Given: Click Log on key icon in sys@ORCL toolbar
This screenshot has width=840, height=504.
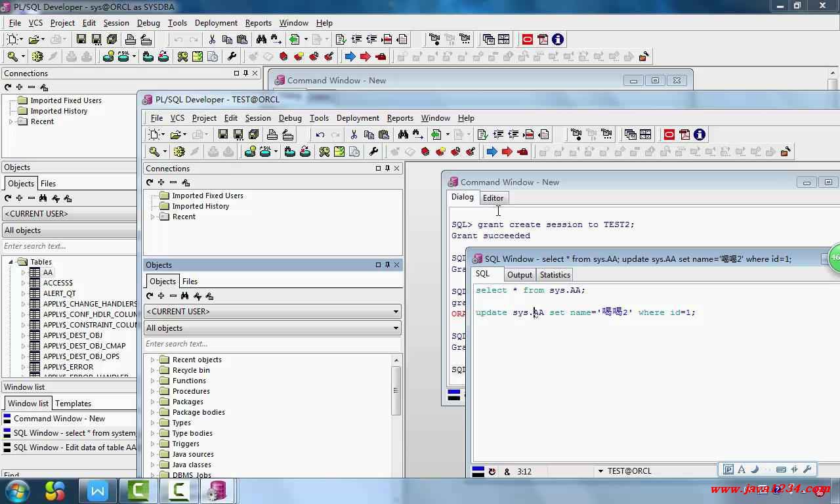Looking at the screenshot, I should pos(12,57).
